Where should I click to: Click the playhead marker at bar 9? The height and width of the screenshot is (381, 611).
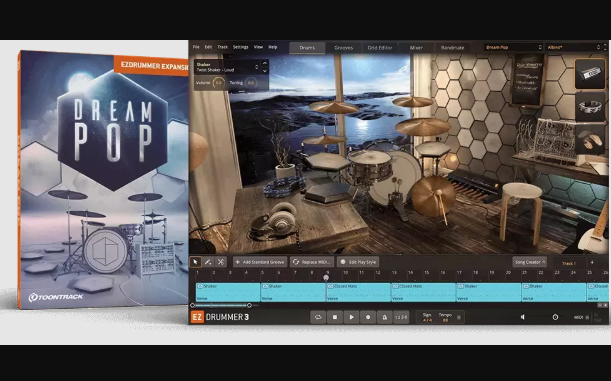[326, 277]
